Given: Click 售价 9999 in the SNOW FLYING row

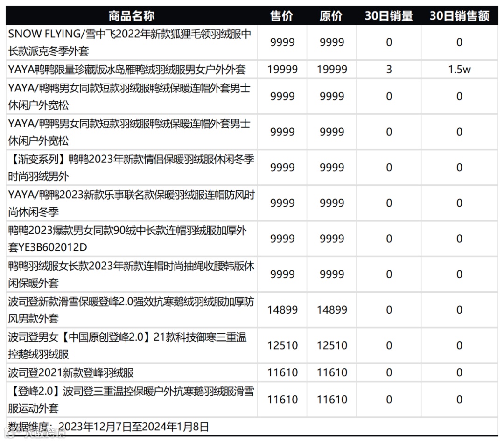Looking at the screenshot, I should 282,42.
